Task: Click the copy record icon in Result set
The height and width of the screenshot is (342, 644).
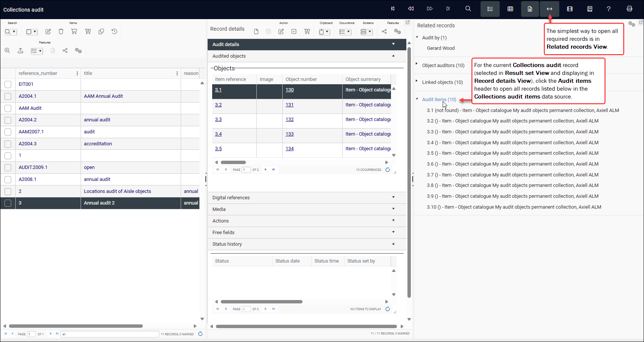Action: [101, 31]
